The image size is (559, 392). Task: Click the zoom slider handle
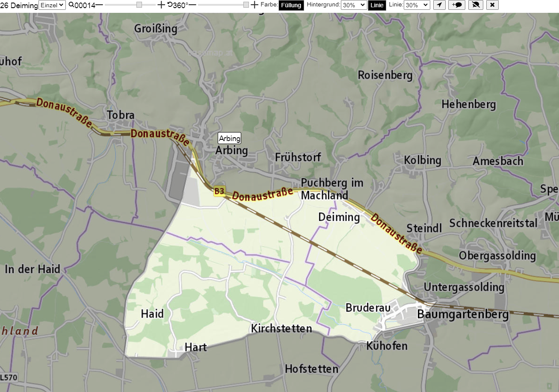139,5
